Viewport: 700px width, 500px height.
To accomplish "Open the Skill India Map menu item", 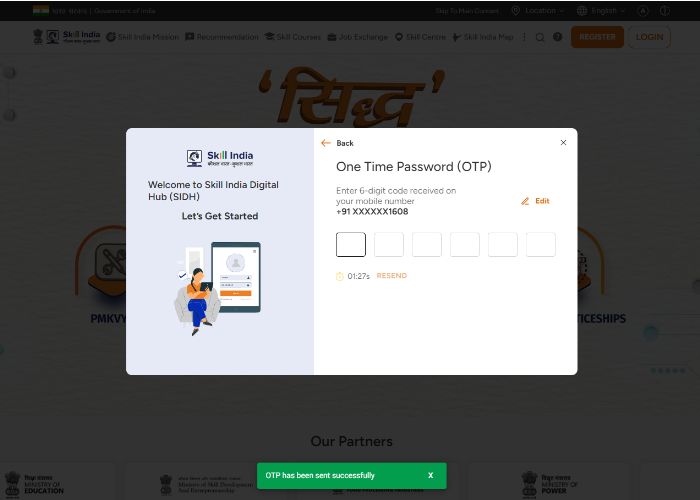I will 483,37.
